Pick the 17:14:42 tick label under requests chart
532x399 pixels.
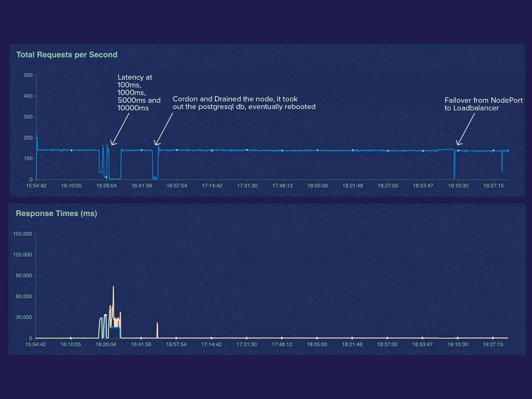(x=212, y=185)
